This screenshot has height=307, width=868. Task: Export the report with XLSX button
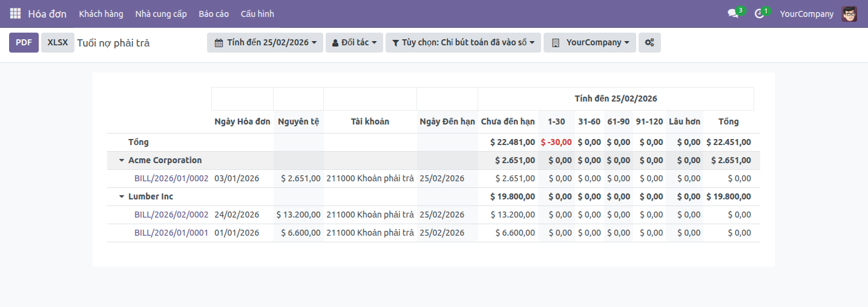tap(58, 42)
